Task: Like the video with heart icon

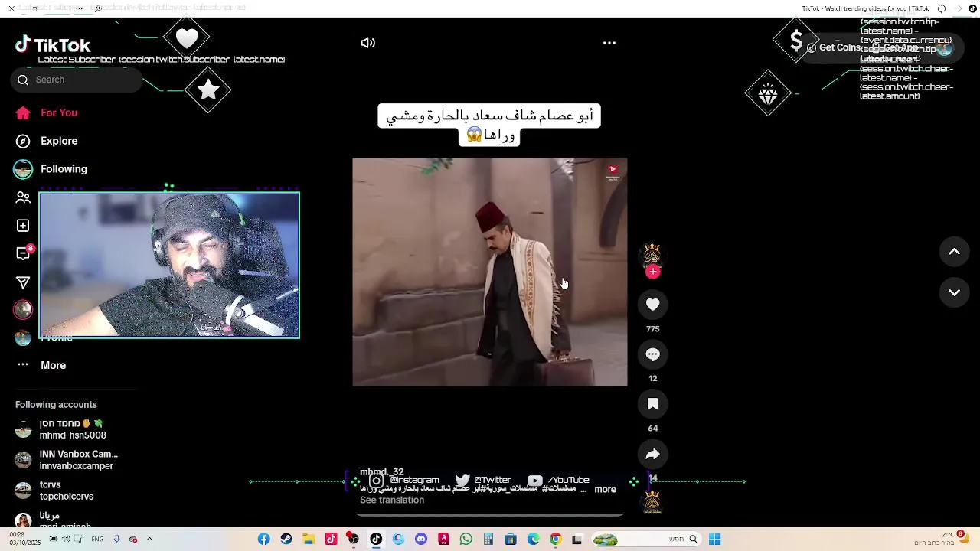Action: [x=652, y=305]
